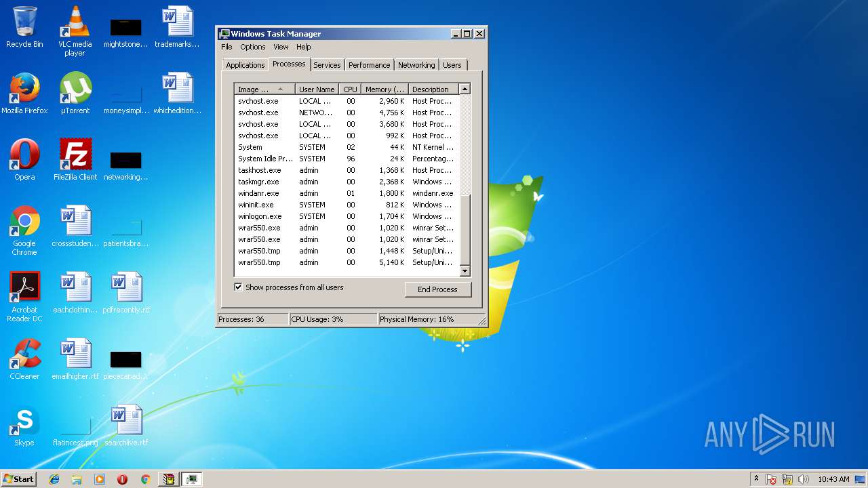Click the 10:43 AM taskbar clock
The image size is (868, 488).
click(x=833, y=479)
